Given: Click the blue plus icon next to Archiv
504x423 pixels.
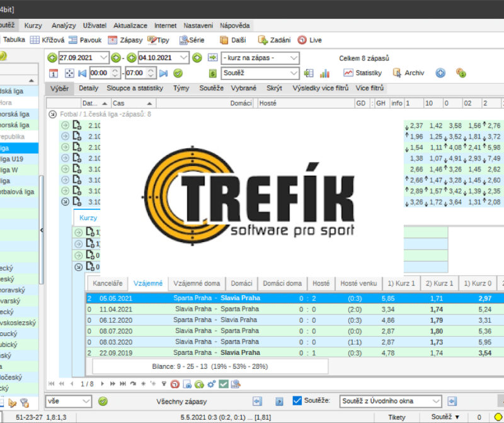Looking at the screenshot, I should tap(440, 72).
